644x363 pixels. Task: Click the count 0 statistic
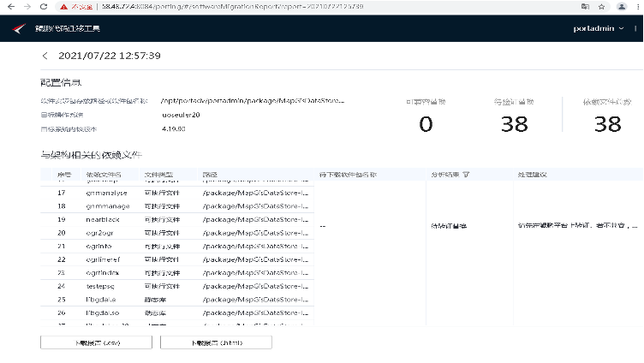426,124
